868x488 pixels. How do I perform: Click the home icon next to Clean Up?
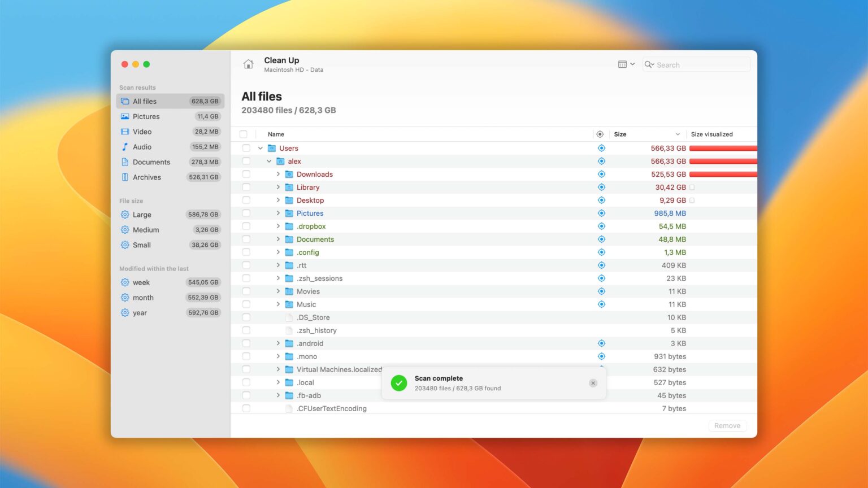(249, 64)
